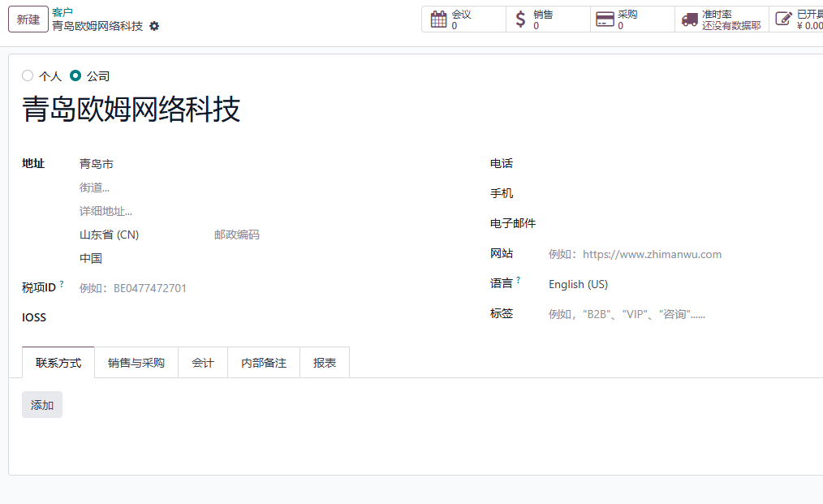This screenshot has width=823, height=504.
Task: Click the edit pencil 已开票 icon
Action: [783, 19]
